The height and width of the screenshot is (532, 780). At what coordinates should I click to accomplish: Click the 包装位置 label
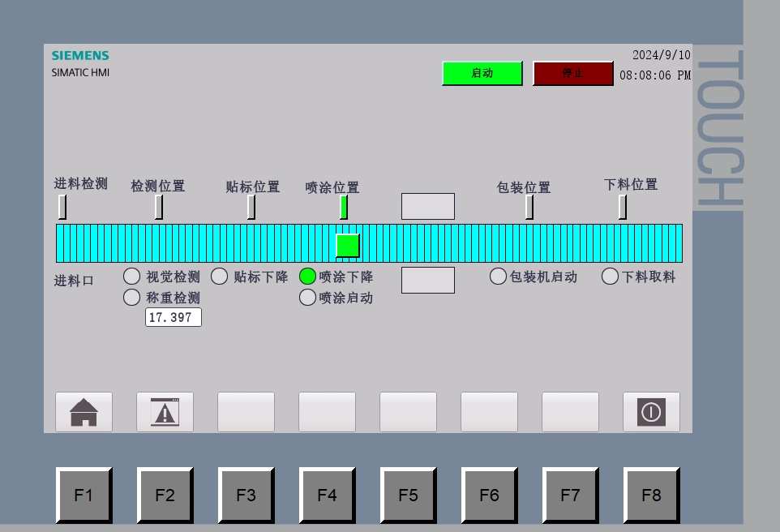tap(523, 187)
